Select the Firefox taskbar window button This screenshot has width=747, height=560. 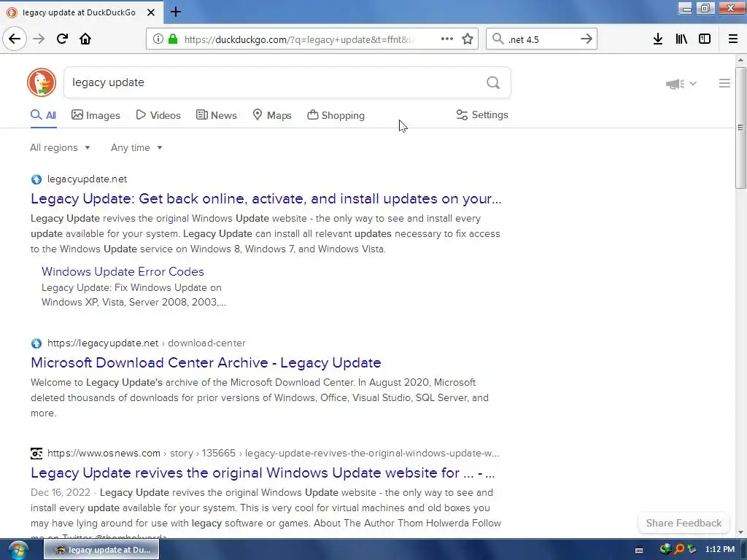[x=101, y=550]
